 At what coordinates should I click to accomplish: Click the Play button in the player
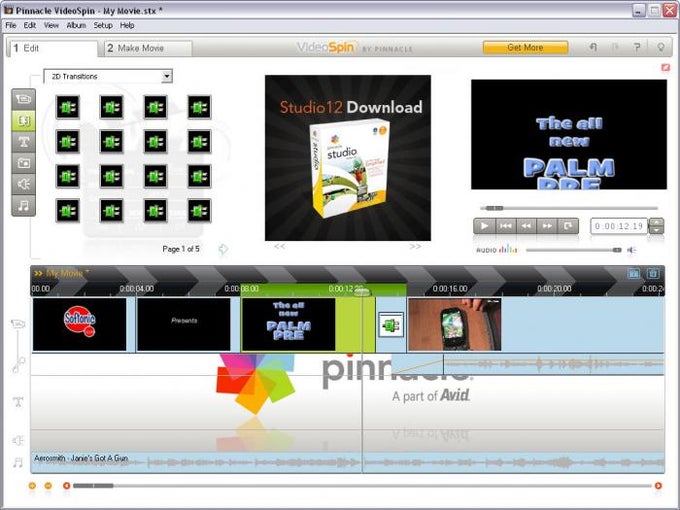pos(484,226)
